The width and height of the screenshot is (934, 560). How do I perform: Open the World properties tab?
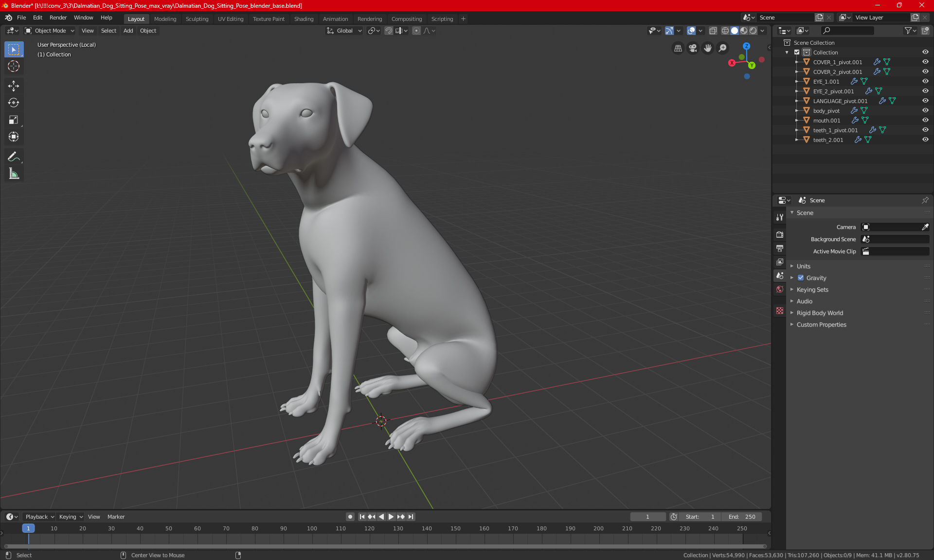[780, 289]
